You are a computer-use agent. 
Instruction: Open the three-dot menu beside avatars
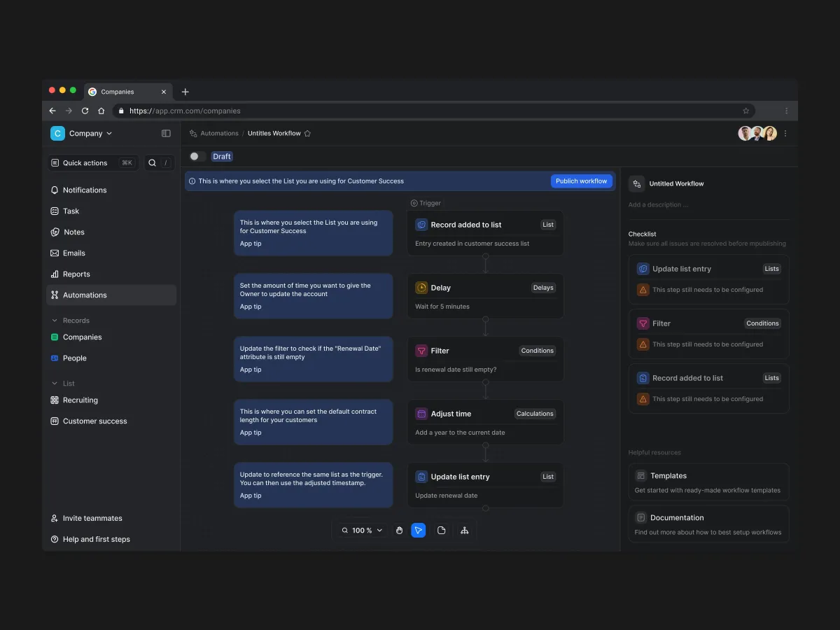click(x=785, y=134)
